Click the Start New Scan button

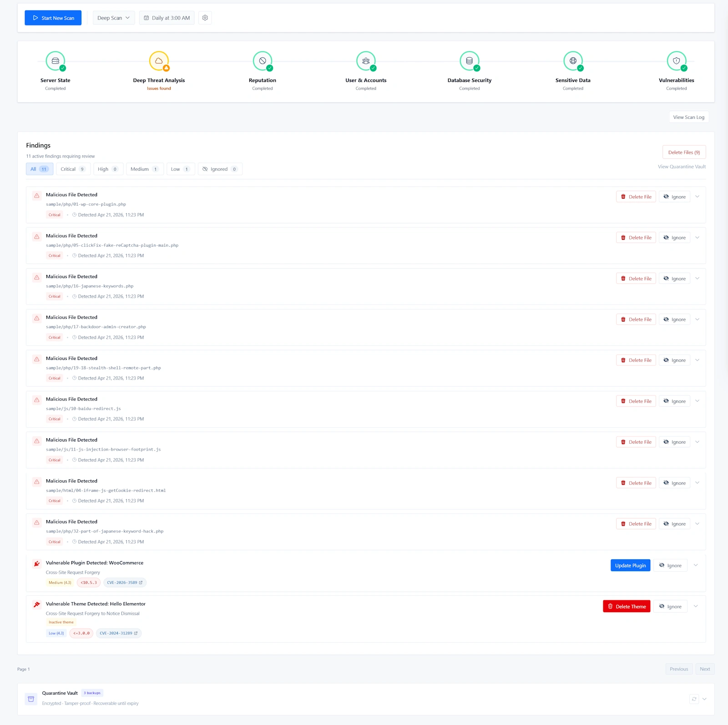tap(53, 18)
